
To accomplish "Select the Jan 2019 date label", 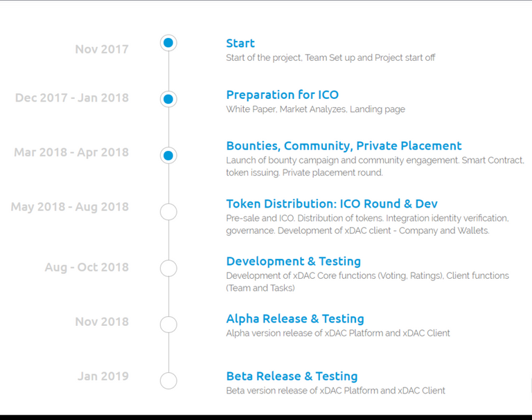I will pyautogui.click(x=103, y=376).
